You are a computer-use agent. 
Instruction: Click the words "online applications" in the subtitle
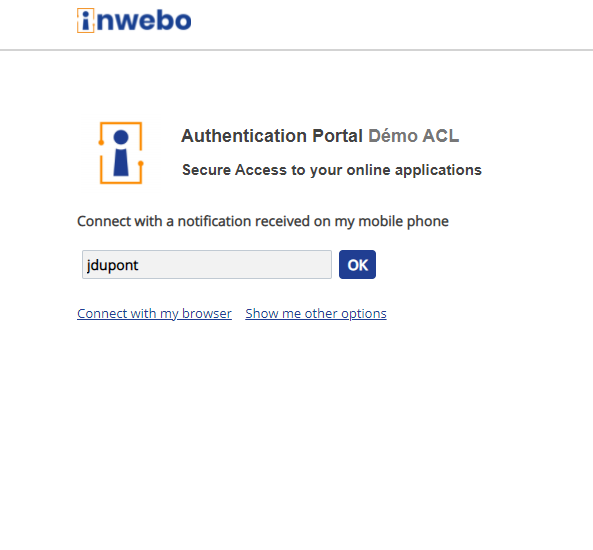(414, 170)
